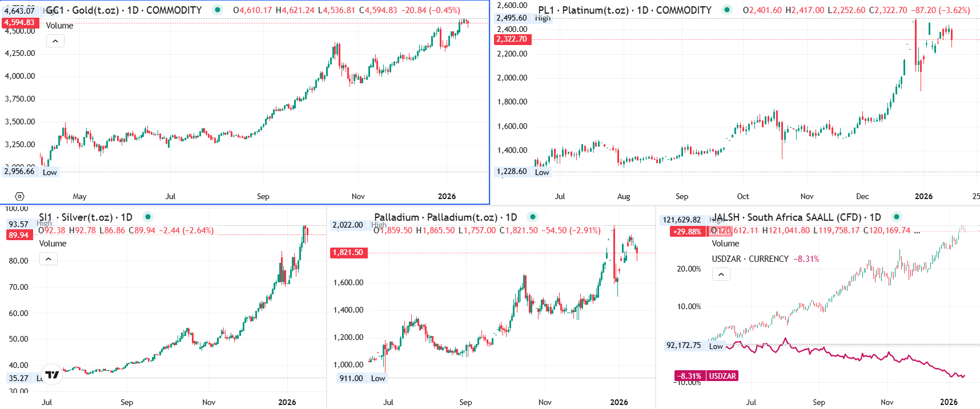Select the Volume indicator on Gold chart
The height and width of the screenshot is (409, 980).
pos(59,26)
